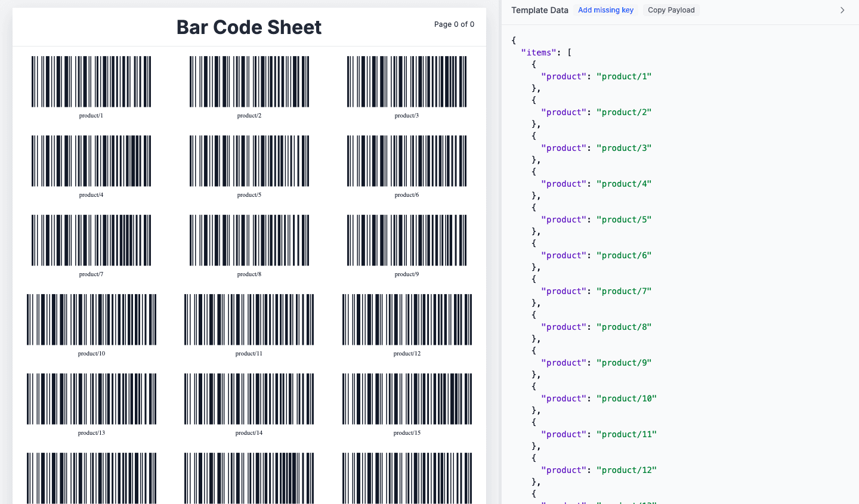Select the barcode labeled product/9
The width and height of the screenshot is (859, 504).
406,240
